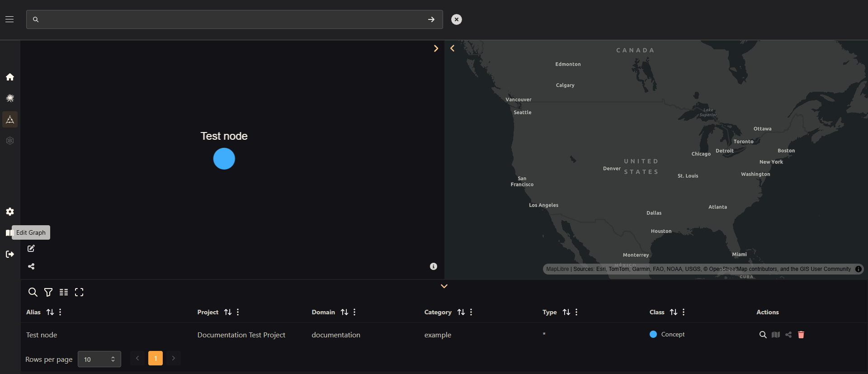
Task: Click the Edit Graph pencil icon
Action: tap(31, 248)
